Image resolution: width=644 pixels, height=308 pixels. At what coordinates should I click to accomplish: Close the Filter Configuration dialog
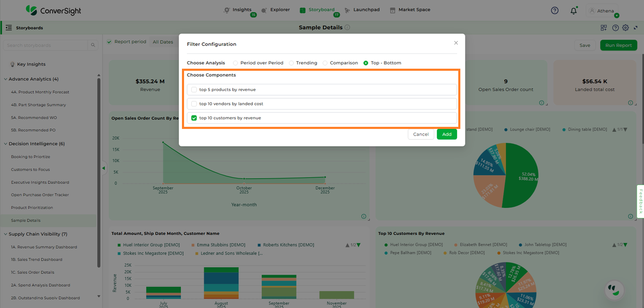tap(456, 43)
